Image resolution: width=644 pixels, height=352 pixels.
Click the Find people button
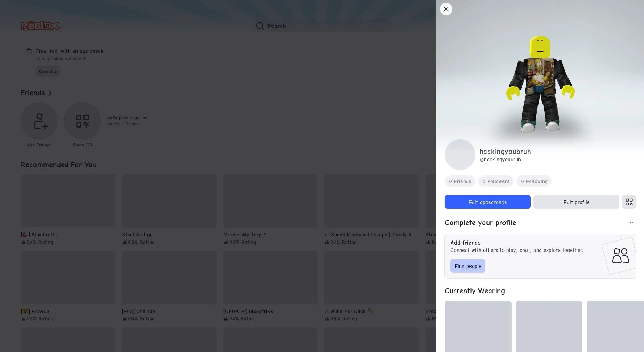tap(468, 266)
